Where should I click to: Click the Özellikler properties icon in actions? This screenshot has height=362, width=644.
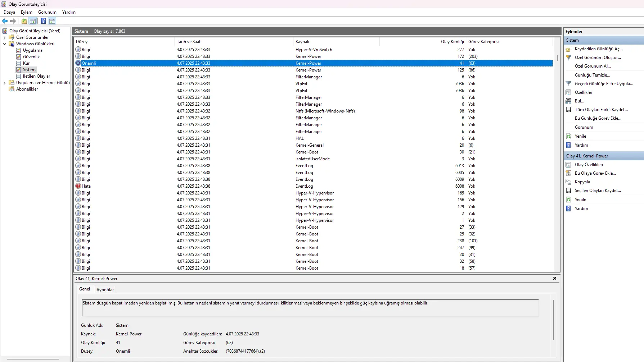coord(568,92)
